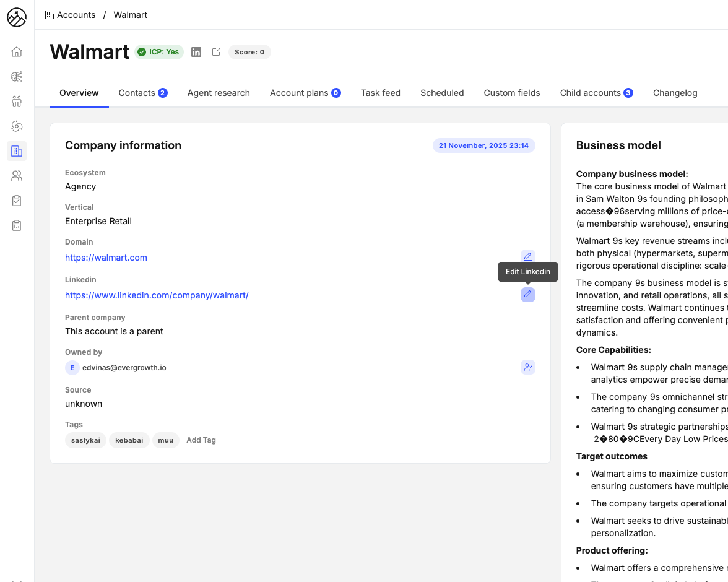
Task: Open the https://walmart.com domain link
Action: [x=106, y=258]
